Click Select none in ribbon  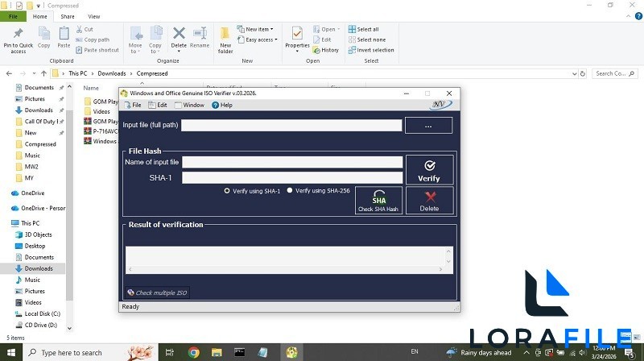coord(367,39)
